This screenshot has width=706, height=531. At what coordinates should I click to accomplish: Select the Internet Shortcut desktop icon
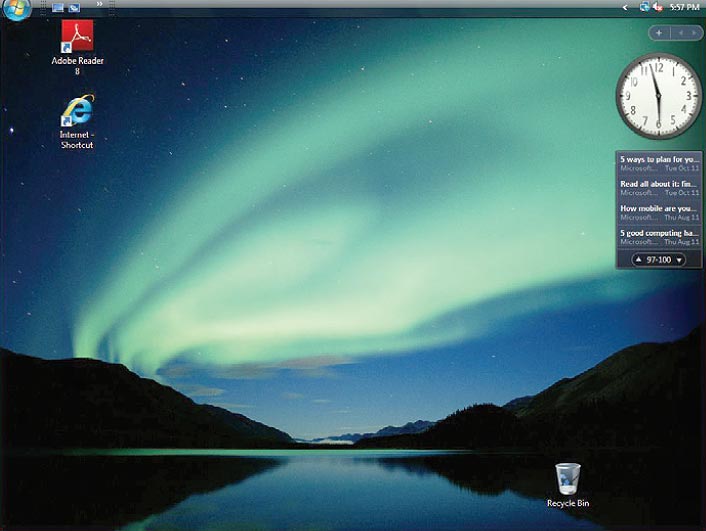point(77,122)
